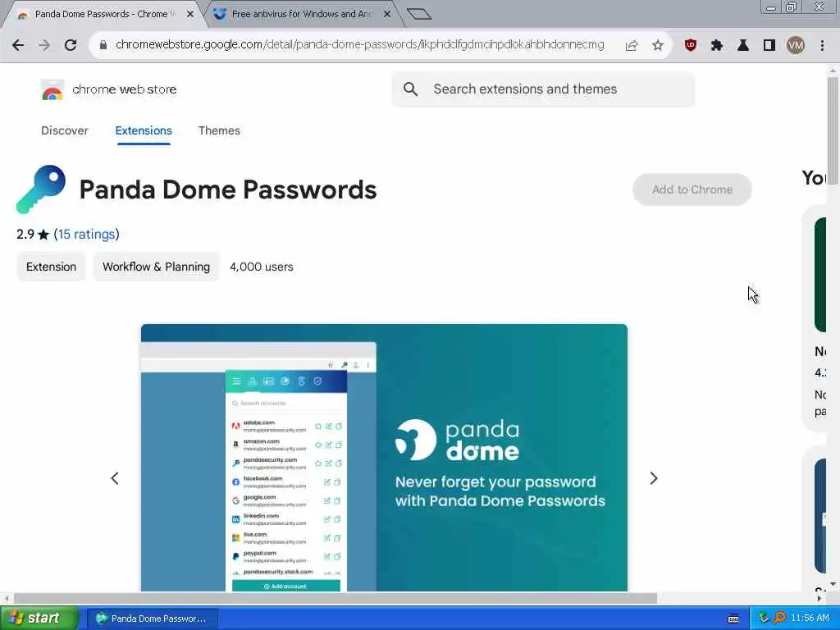Click the 2.9 star rating
Viewport: 840px width, 630px height.
point(33,234)
